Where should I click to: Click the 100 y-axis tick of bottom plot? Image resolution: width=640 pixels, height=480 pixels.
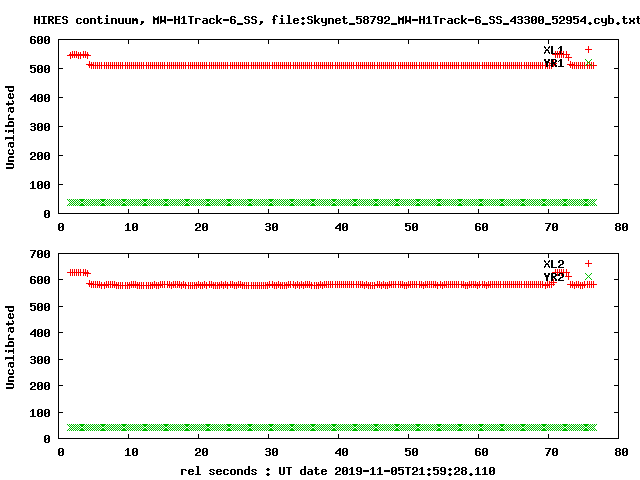[x=40, y=413]
